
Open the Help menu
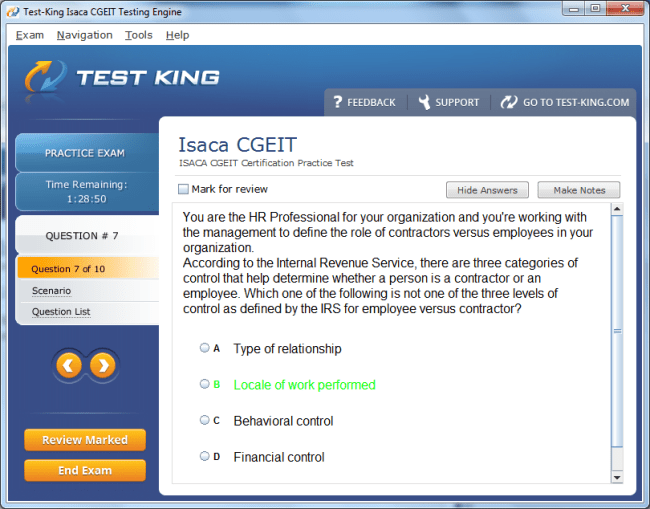tap(177, 35)
